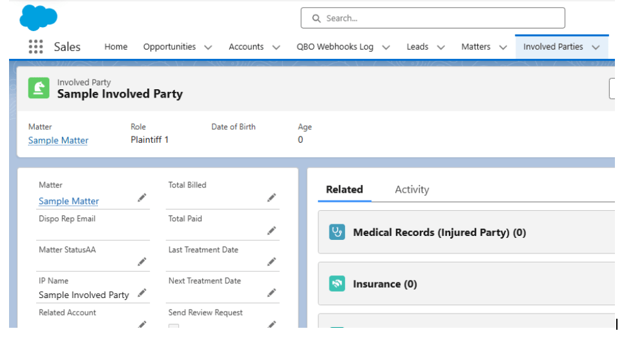Viewport: 644px width, 342px height.
Task: Edit the Matter field with pencil icon
Action: click(142, 198)
